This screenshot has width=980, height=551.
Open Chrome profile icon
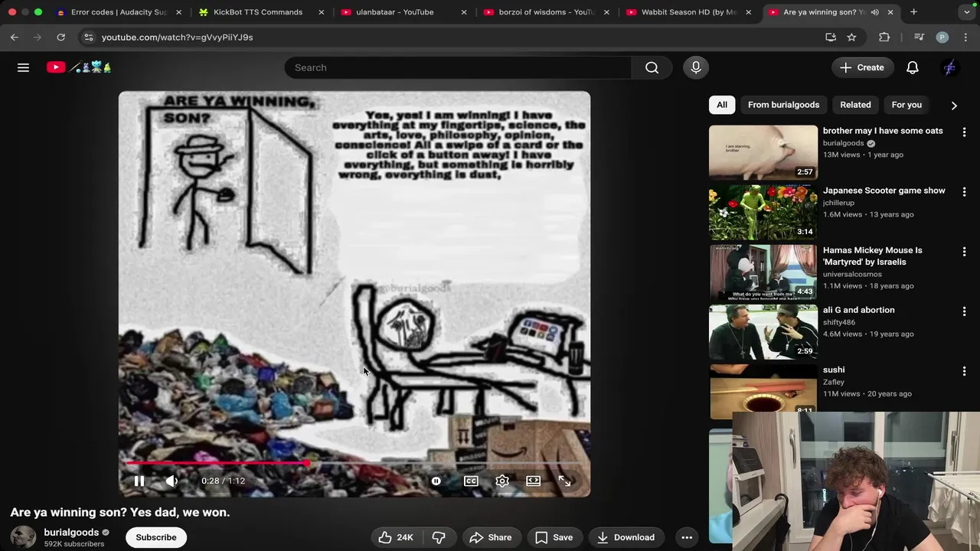(x=942, y=37)
